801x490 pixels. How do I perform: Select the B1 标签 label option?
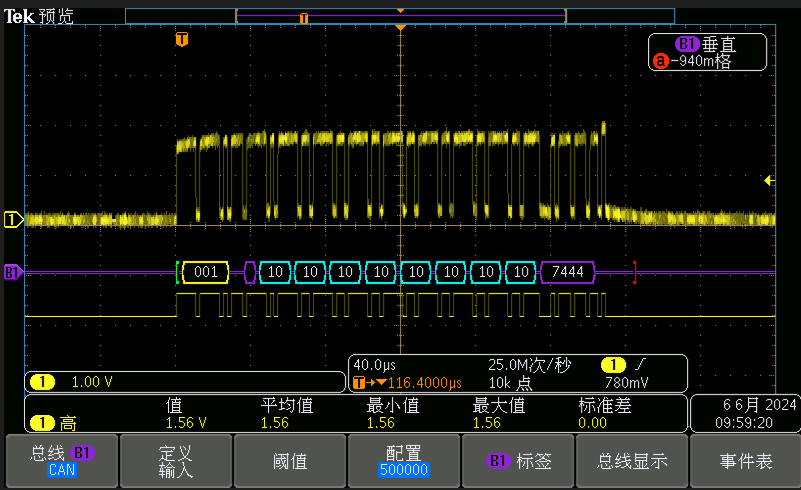(518, 461)
